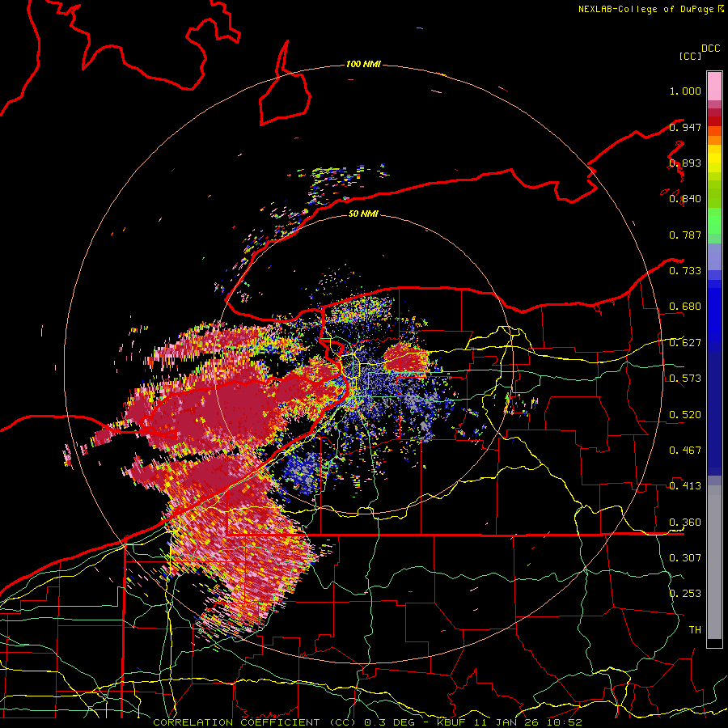Click the TH threshold label
Screen dimensions: 728x728
[x=695, y=630]
